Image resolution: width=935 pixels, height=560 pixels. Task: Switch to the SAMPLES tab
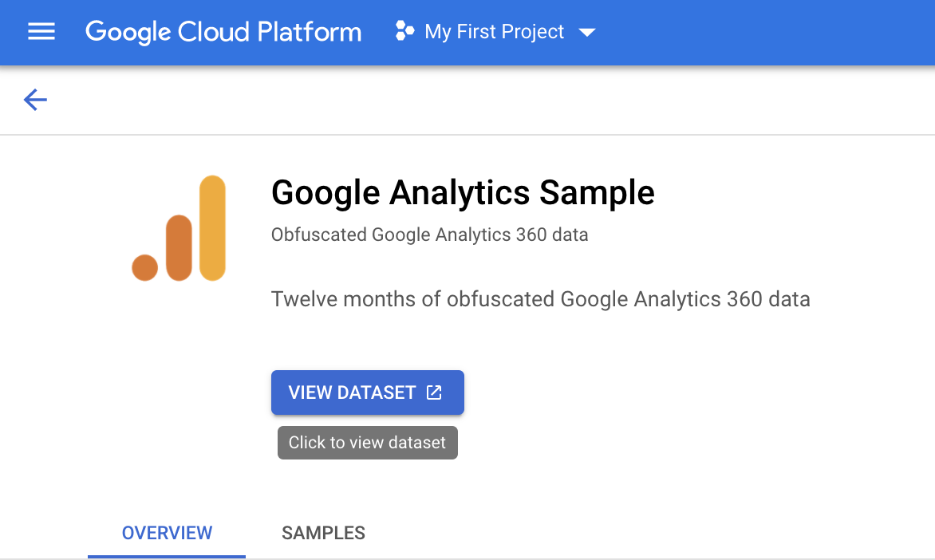coord(323,533)
